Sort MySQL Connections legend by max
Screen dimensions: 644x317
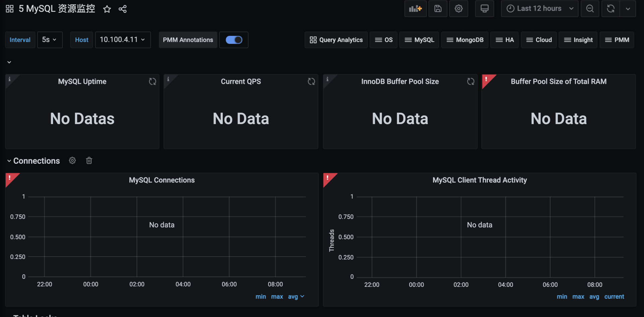277,297
